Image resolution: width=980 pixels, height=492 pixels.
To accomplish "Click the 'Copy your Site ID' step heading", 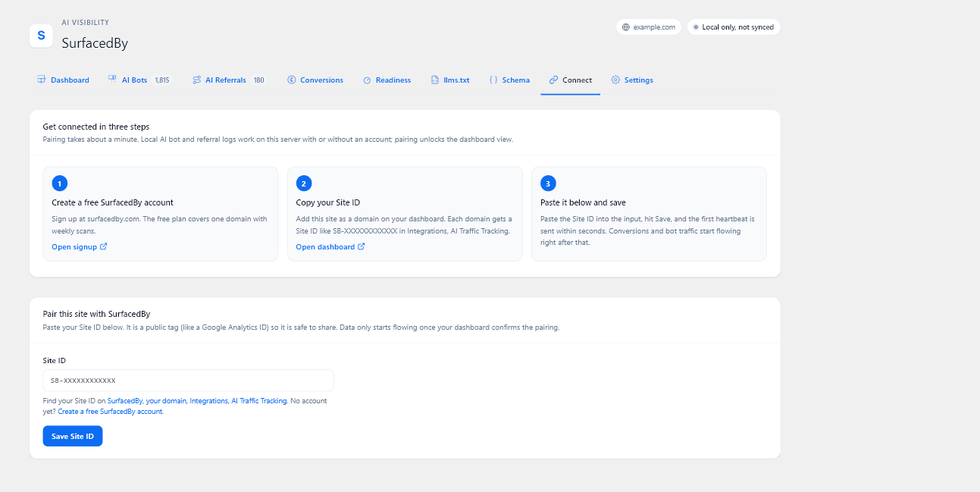I will 327,202.
